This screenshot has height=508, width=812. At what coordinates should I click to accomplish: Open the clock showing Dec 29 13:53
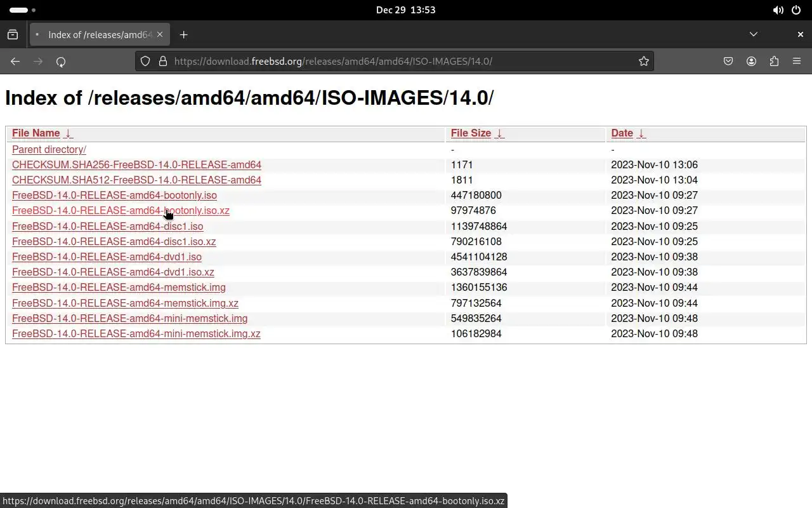click(x=406, y=10)
